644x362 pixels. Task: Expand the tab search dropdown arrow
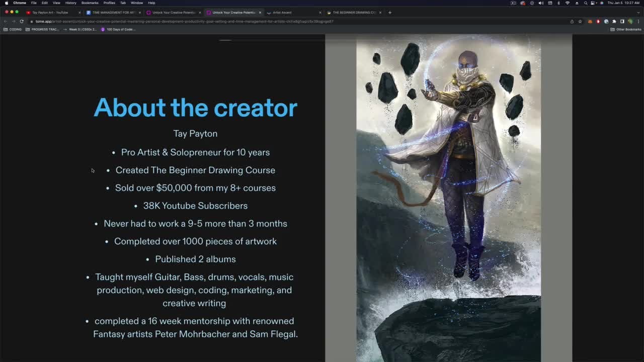tap(637, 12)
